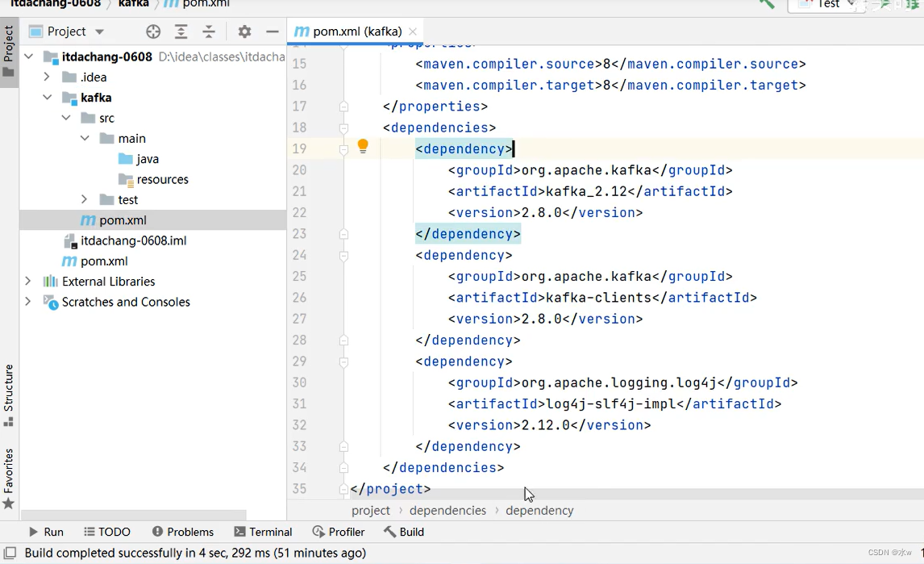Hide the Project panel with minus icon
This screenshot has height=564, width=924.
273,31
